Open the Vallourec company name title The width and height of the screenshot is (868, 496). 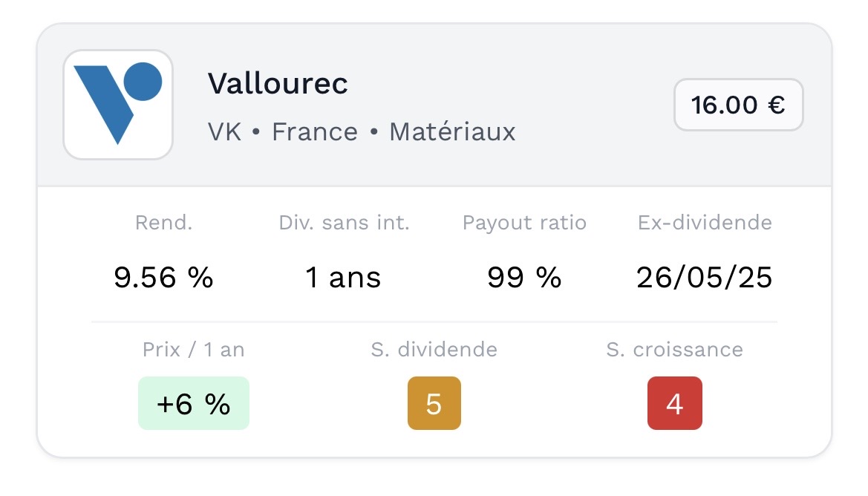(278, 83)
